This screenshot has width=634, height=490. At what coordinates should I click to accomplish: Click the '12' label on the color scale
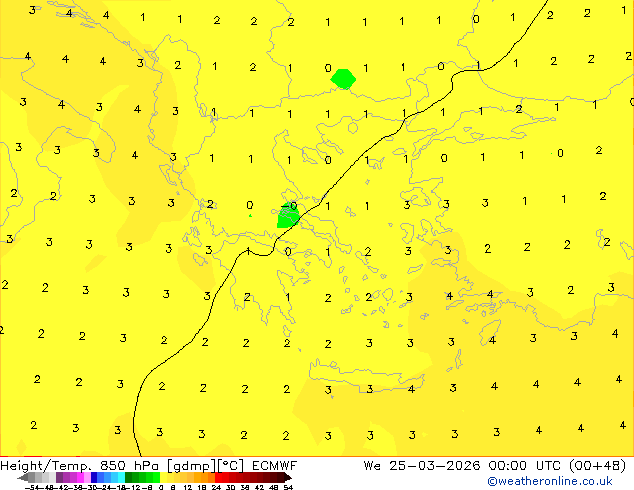pos(188,487)
